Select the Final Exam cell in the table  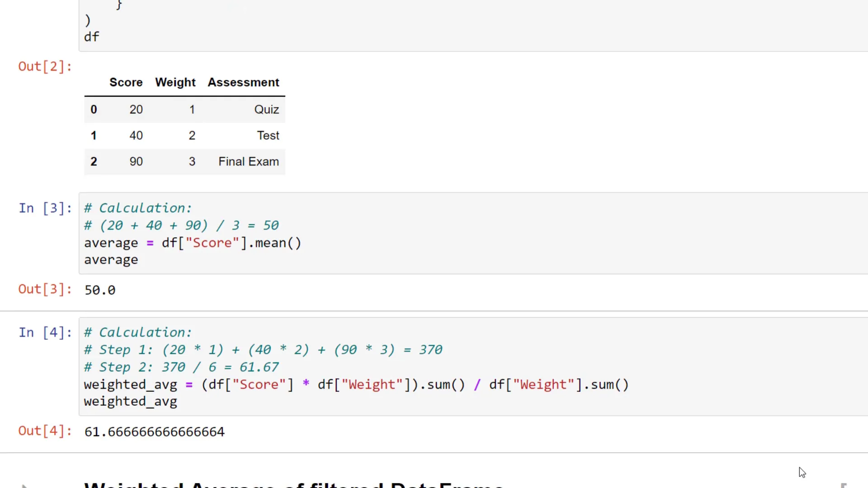tap(249, 161)
